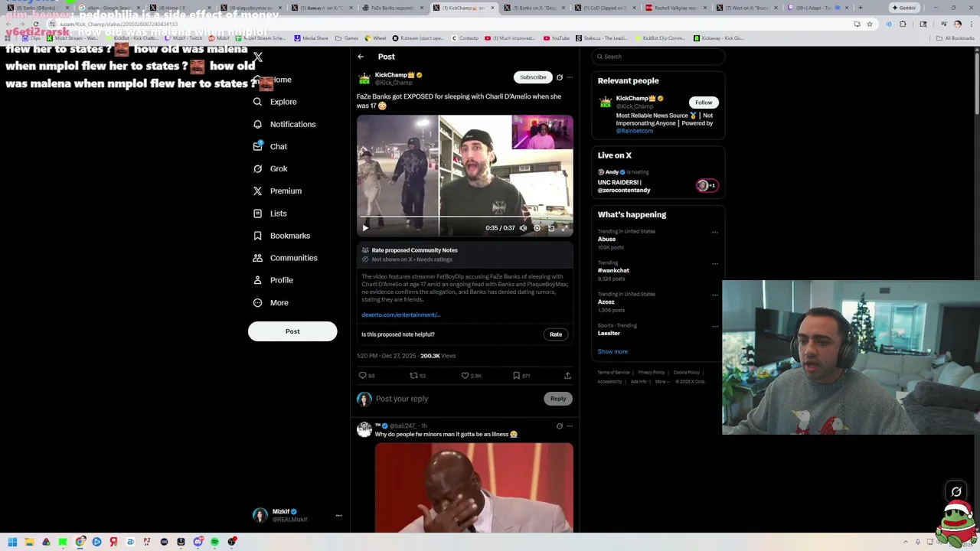980x551 pixels.
Task: Open Gemini button in Chrome
Action: tap(903, 8)
